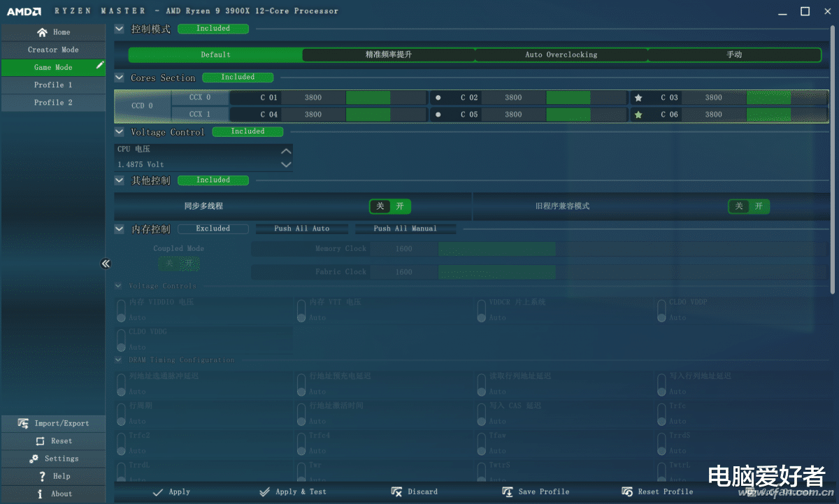Select Game Mode profile

pos(53,67)
